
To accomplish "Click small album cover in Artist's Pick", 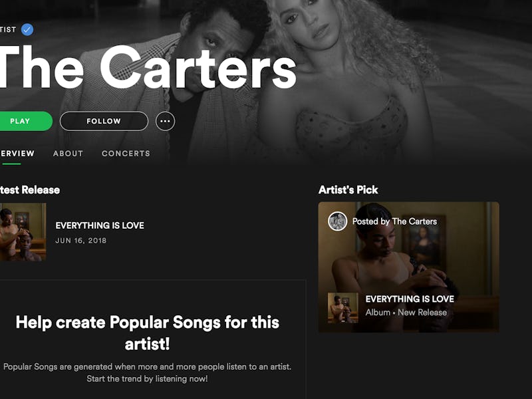I will 343,307.
